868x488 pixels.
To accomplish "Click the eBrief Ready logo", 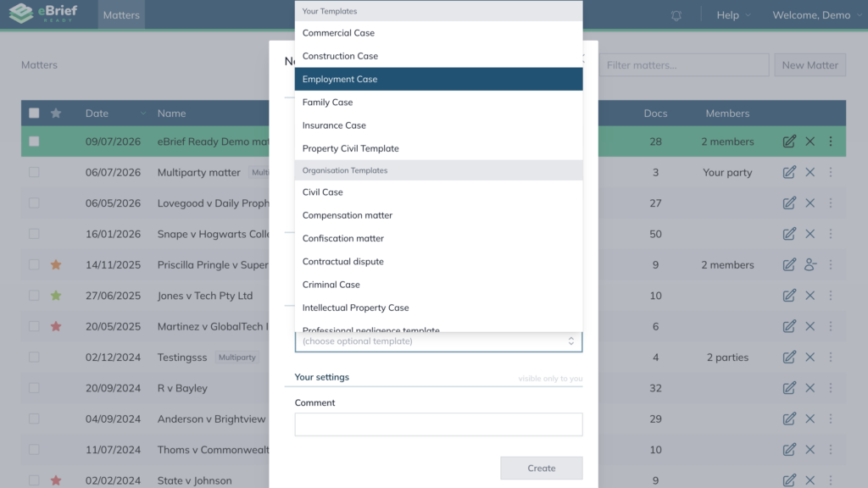I will tap(44, 14).
